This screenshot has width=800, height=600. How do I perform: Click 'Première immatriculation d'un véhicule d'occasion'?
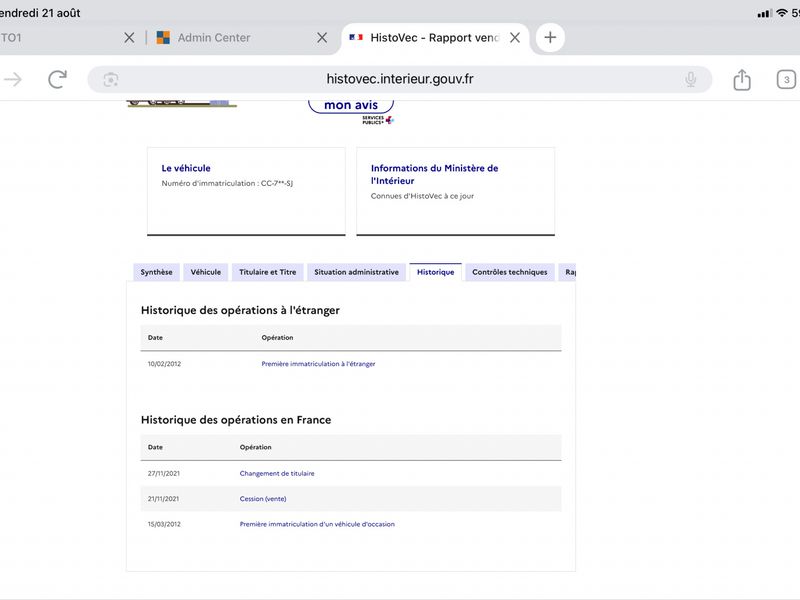point(317,524)
